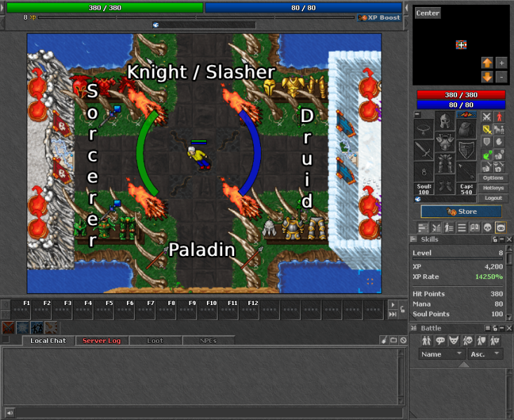Viewport: 514px width, 420px height.
Task: Click the burst arm status icon
Action: click(50, 327)
